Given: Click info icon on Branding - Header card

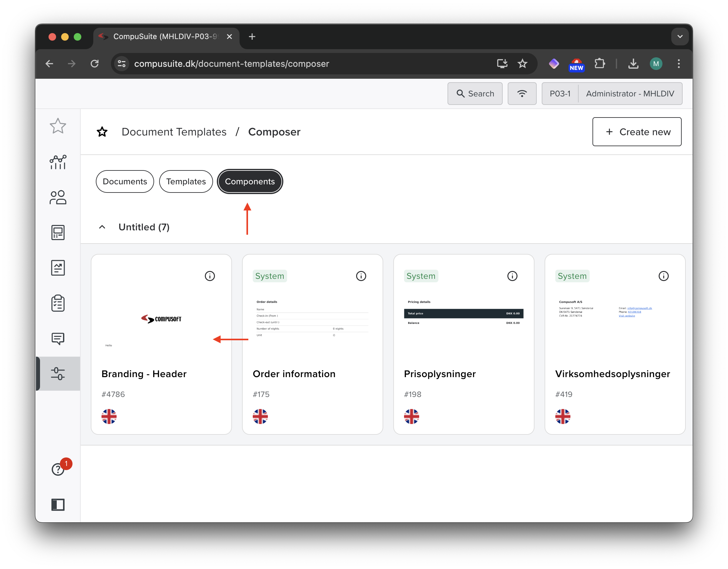Looking at the screenshot, I should pos(210,276).
